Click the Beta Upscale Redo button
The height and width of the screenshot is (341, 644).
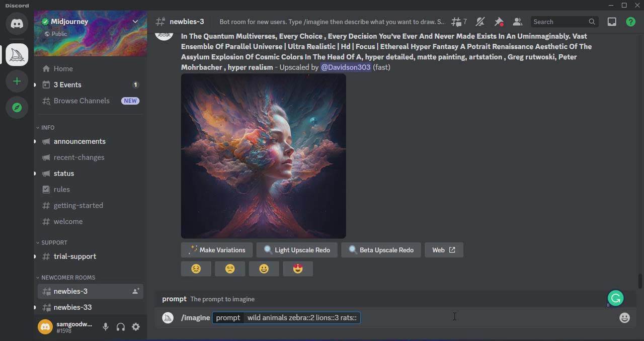coord(381,250)
